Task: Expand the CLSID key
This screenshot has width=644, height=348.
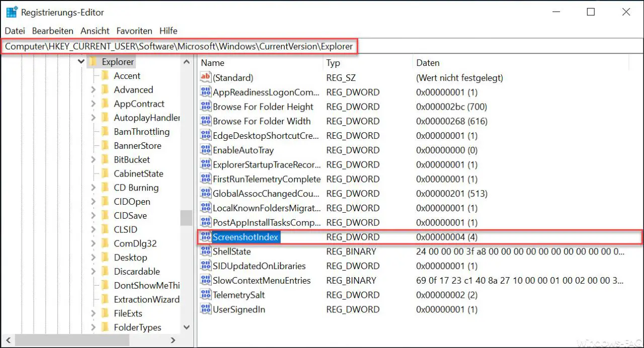Action: pyautogui.click(x=93, y=230)
